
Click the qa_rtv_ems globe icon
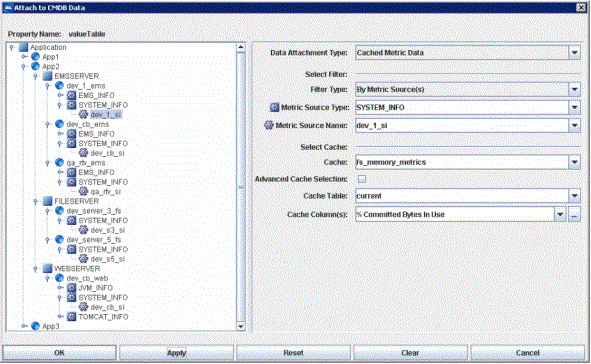60,163
